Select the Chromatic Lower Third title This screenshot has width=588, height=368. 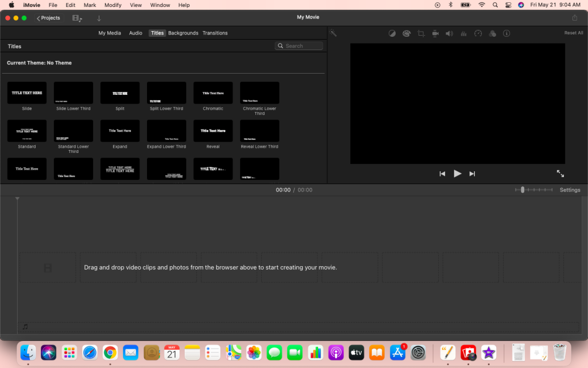(x=260, y=93)
